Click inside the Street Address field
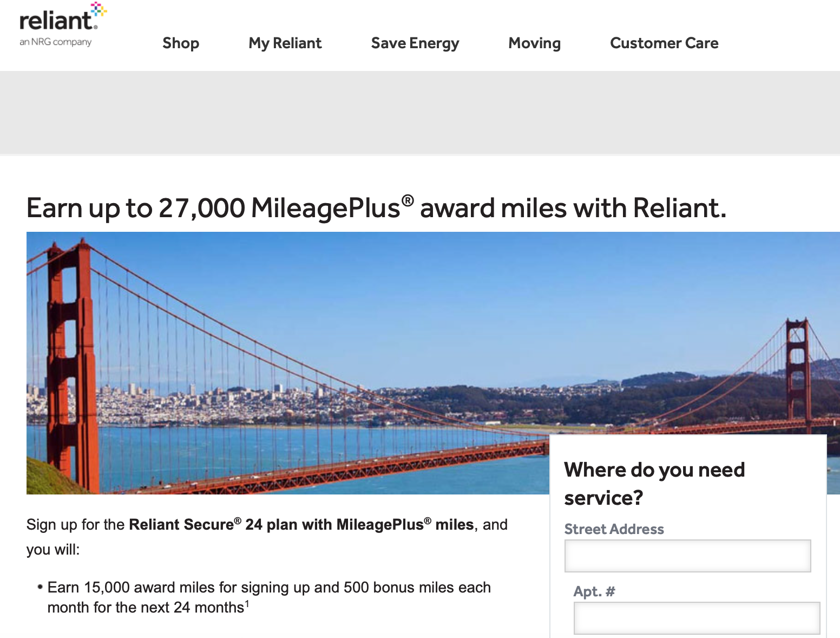The image size is (840, 638). click(x=687, y=556)
